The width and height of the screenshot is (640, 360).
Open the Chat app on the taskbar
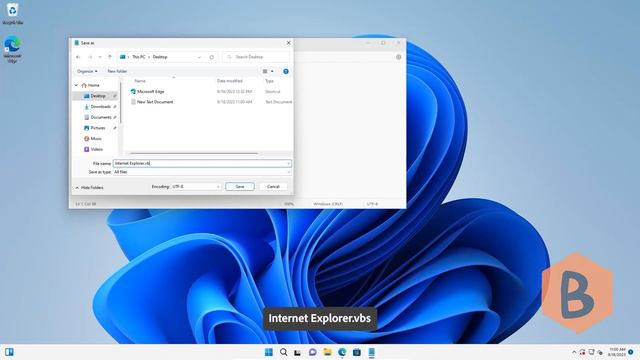pos(313,352)
